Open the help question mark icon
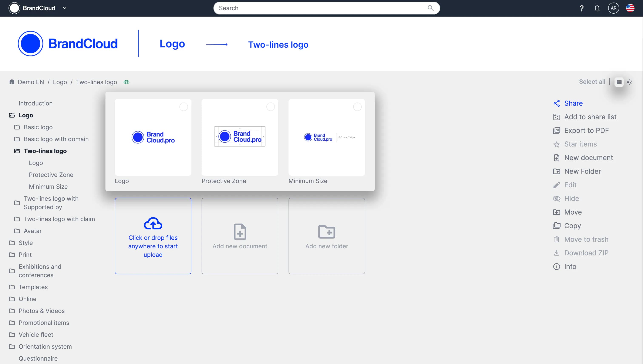The image size is (643, 364). click(582, 8)
